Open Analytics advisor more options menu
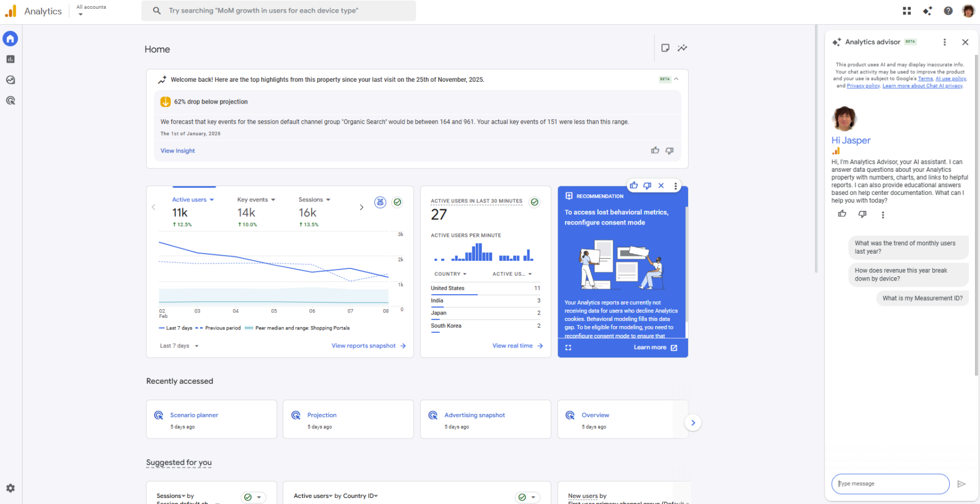Image resolution: width=980 pixels, height=504 pixels. 944,42
